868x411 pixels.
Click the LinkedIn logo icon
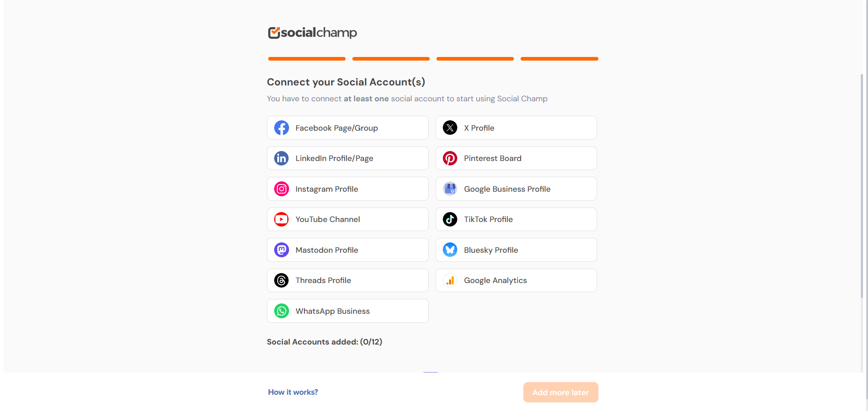pos(281,158)
